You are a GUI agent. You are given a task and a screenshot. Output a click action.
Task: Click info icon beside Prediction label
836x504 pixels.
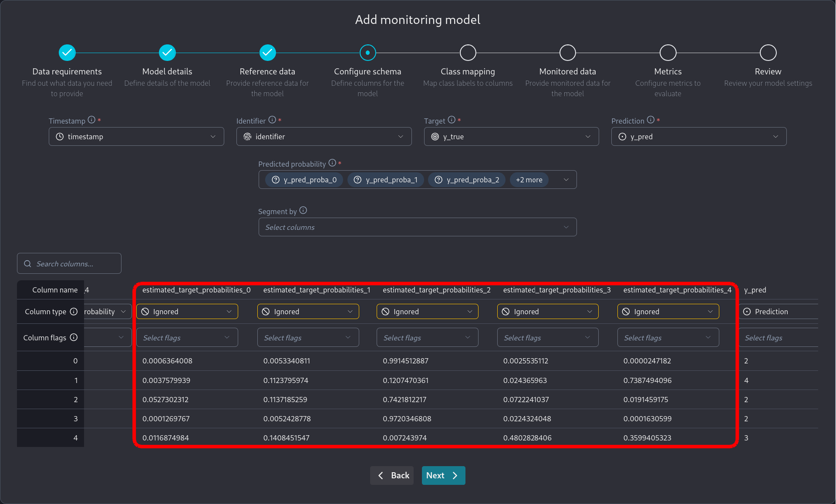651,120
